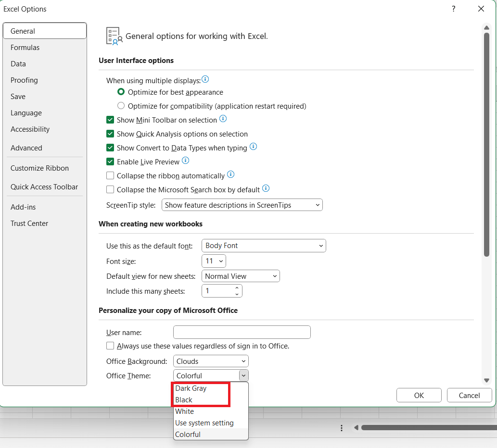This screenshot has width=497, height=448.
Task: Open info icon beside Enable Live Preview
Action: (185, 161)
